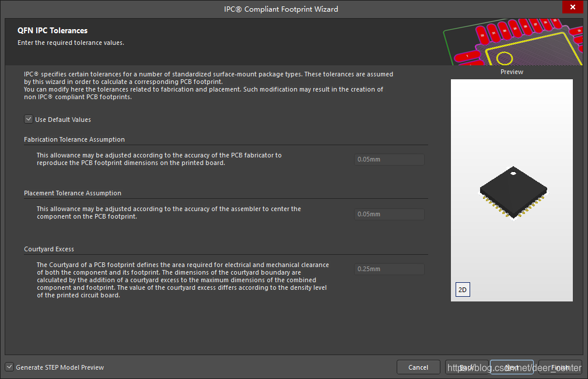The image size is (588, 379).
Task: Click the QFN IPC Tolerances page heading
Action: (x=52, y=30)
